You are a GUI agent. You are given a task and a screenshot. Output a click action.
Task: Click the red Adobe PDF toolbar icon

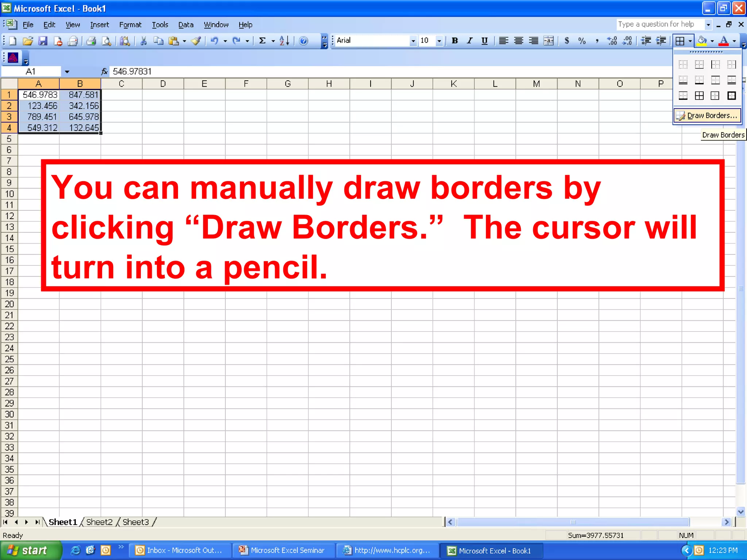click(x=13, y=57)
